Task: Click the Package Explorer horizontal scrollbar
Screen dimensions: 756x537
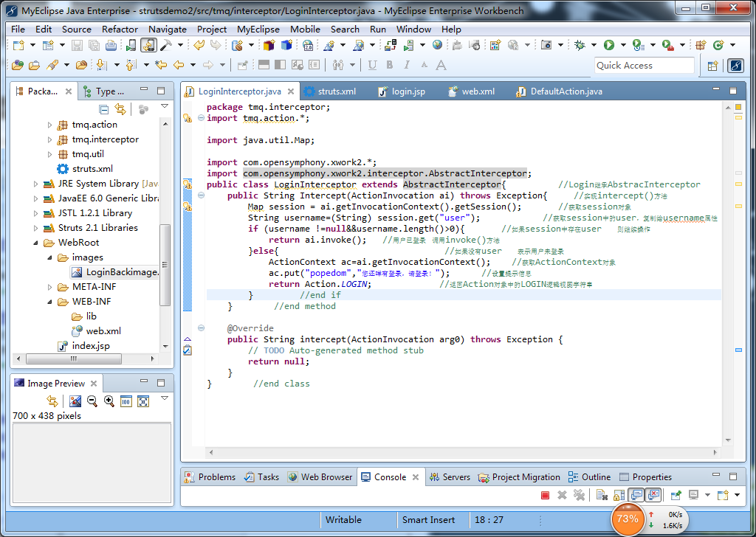Action: click(74, 358)
